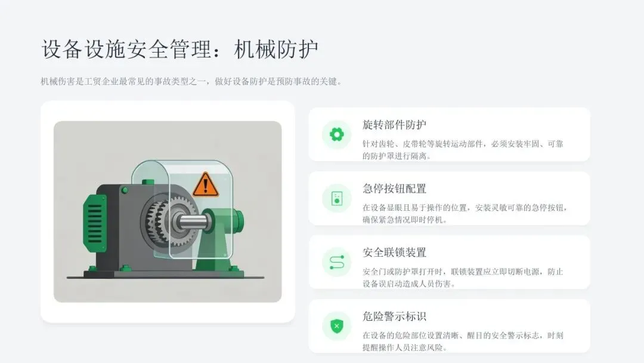Select the 急停按钮配置 heading

(394, 189)
